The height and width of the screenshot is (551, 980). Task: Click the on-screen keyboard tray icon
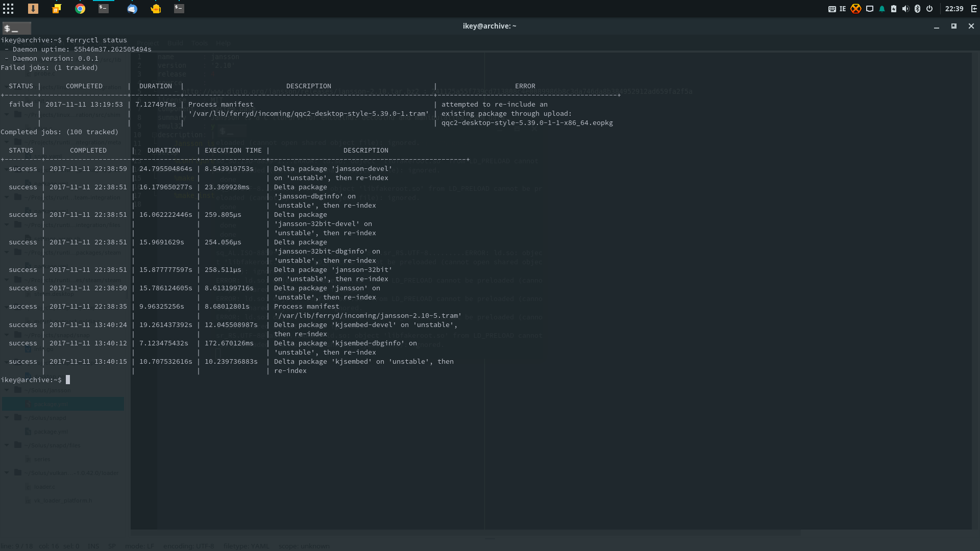click(x=832, y=9)
